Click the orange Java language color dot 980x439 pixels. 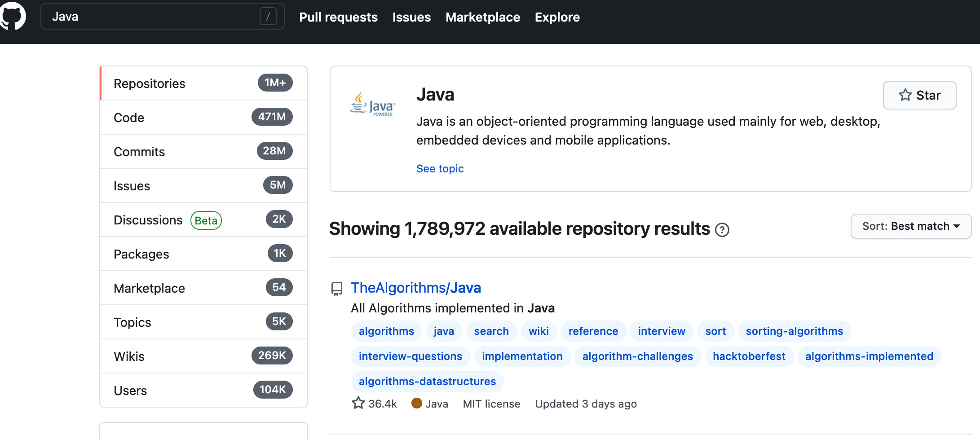pos(417,403)
